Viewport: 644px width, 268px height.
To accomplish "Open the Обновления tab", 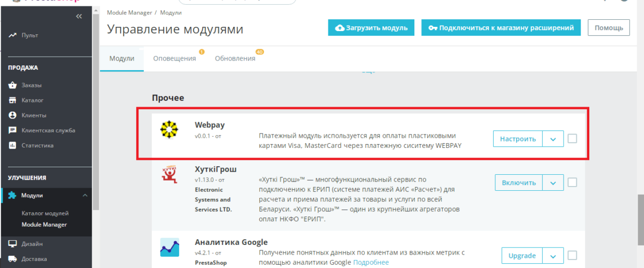I will click(235, 58).
